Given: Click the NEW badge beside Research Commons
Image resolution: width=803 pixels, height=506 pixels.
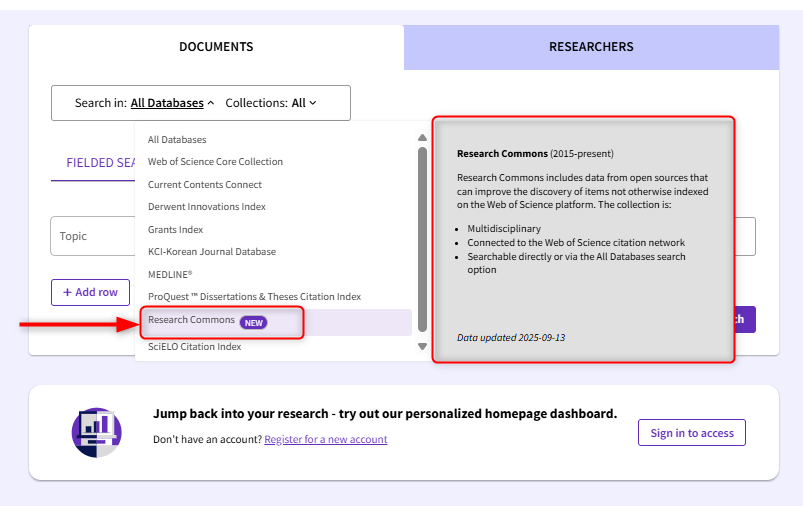Looking at the screenshot, I should pos(254,322).
